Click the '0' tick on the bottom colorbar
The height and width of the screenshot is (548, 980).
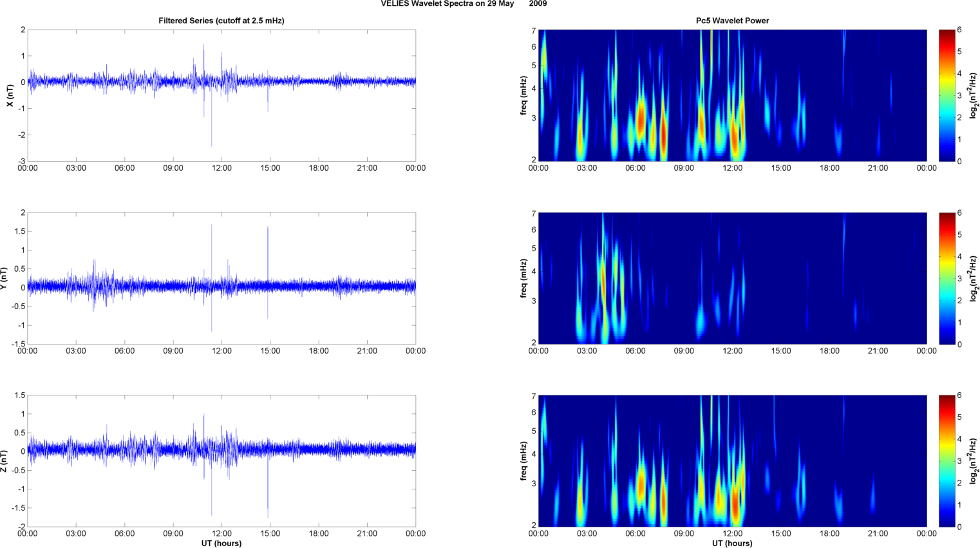(959, 527)
